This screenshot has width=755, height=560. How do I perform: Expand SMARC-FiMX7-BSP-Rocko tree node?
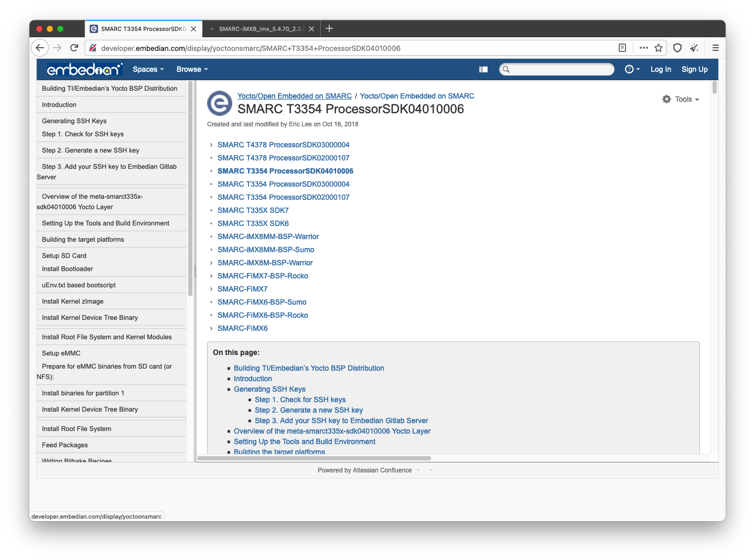coord(211,276)
